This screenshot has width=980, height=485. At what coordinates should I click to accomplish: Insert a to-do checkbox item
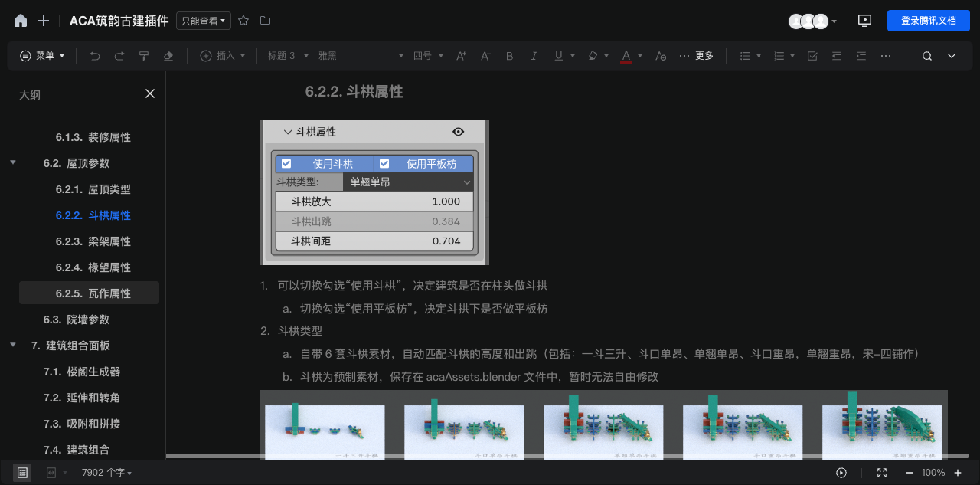(x=812, y=56)
